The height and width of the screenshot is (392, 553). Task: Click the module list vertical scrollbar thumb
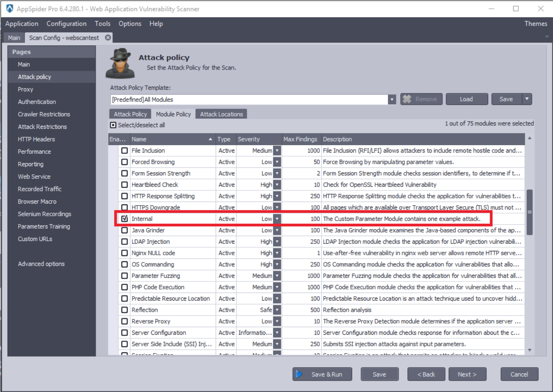530,212
